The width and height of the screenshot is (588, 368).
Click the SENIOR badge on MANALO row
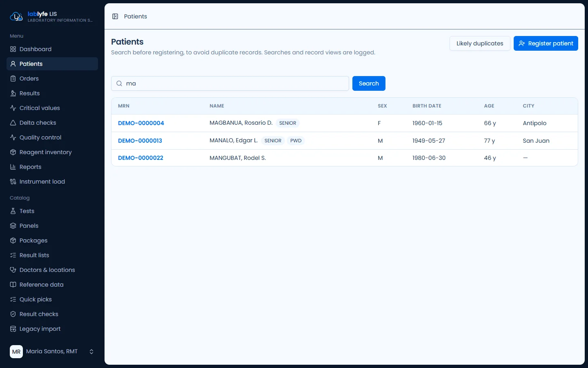[273, 141]
